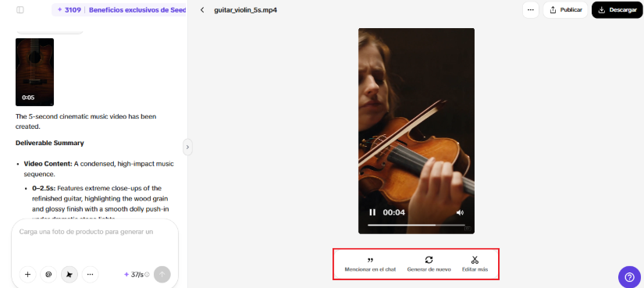Image resolution: width=644 pixels, height=288 pixels.
Task: Pause the violin video playback
Action: coord(372,212)
